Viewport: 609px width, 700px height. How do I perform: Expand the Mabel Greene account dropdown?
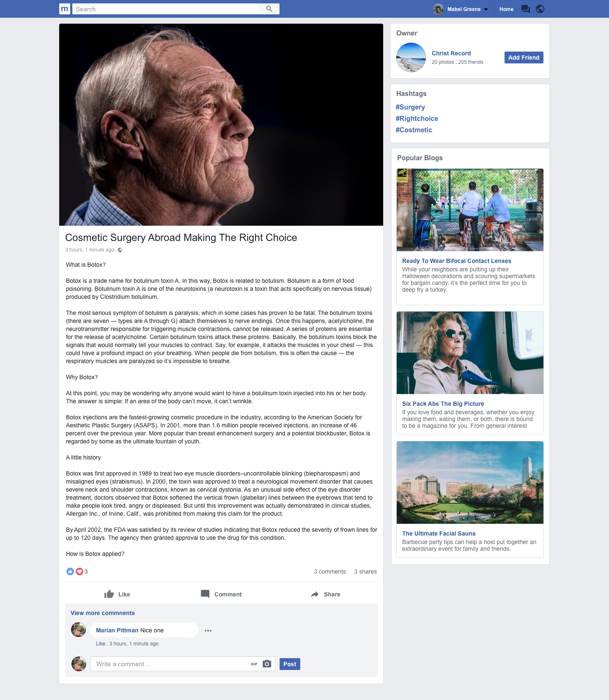(486, 9)
